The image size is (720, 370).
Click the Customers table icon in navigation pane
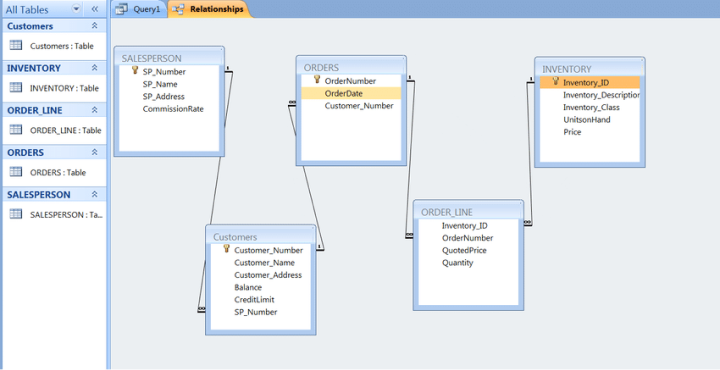click(16, 45)
